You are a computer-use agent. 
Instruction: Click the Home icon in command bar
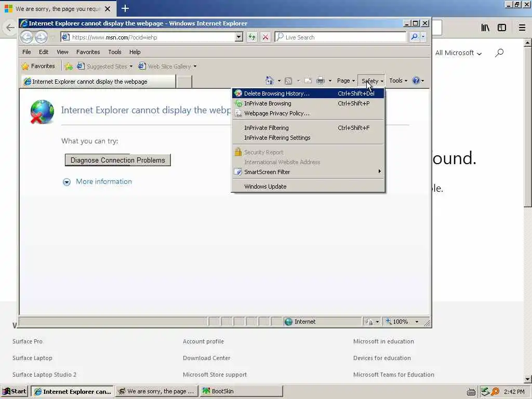click(270, 81)
